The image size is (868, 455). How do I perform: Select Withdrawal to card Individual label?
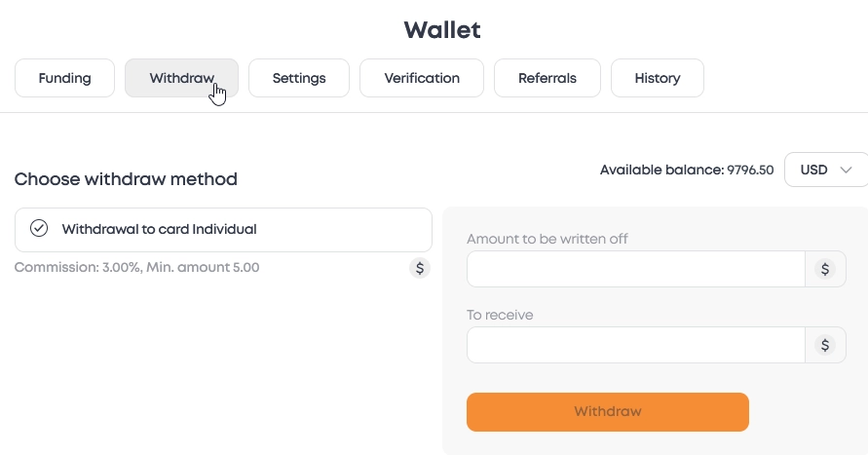[159, 230]
